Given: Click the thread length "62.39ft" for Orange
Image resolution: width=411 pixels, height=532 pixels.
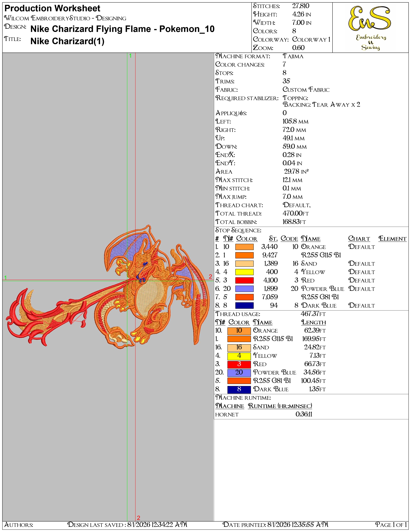Looking at the screenshot, I should click(x=315, y=331).
